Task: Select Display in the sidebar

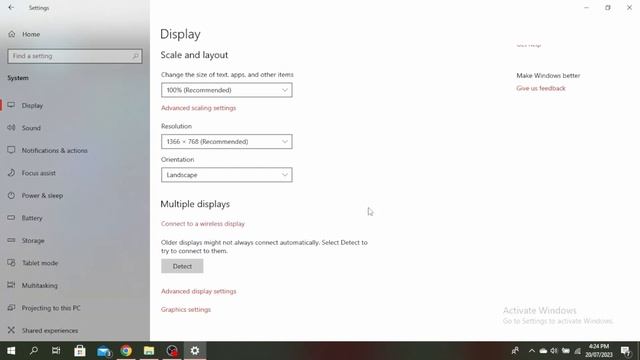Action: tap(32, 106)
